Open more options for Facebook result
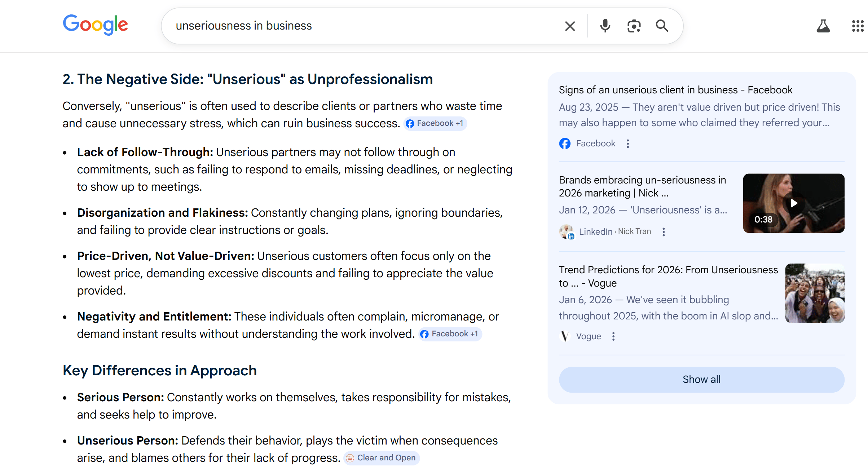Screen dimensions: 868x473 628,143
